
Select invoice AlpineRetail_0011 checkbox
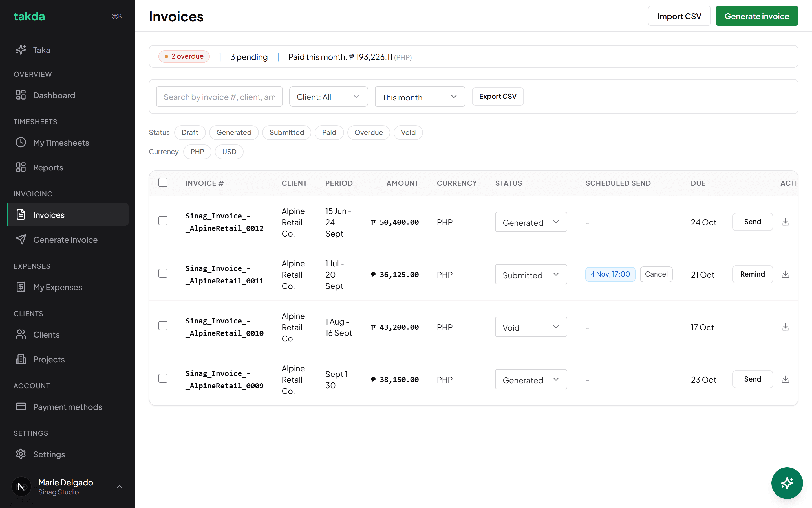[163, 273]
